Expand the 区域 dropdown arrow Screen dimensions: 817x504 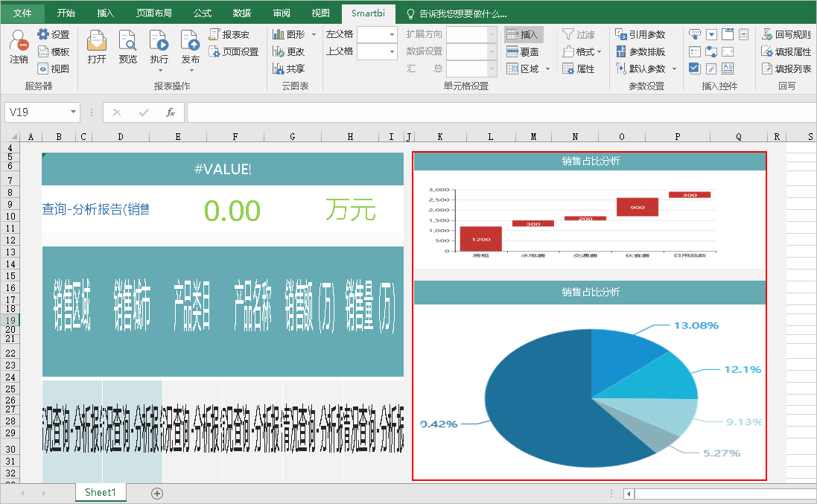[547, 68]
